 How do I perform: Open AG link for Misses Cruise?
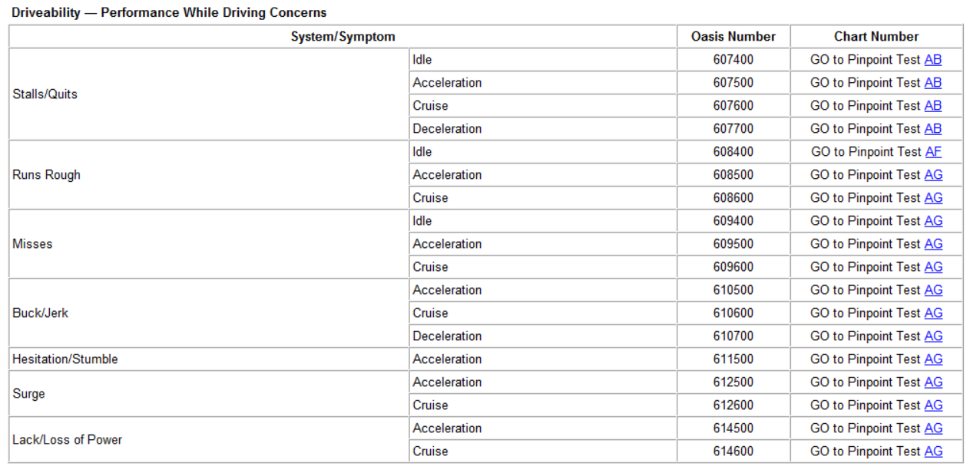pyautogui.click(x=933, y=267)
